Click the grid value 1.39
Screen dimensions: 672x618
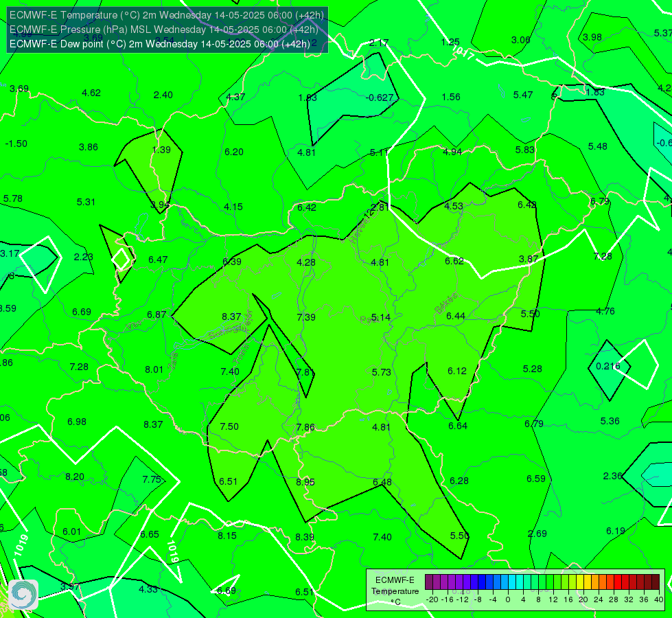tap(161, 150)
